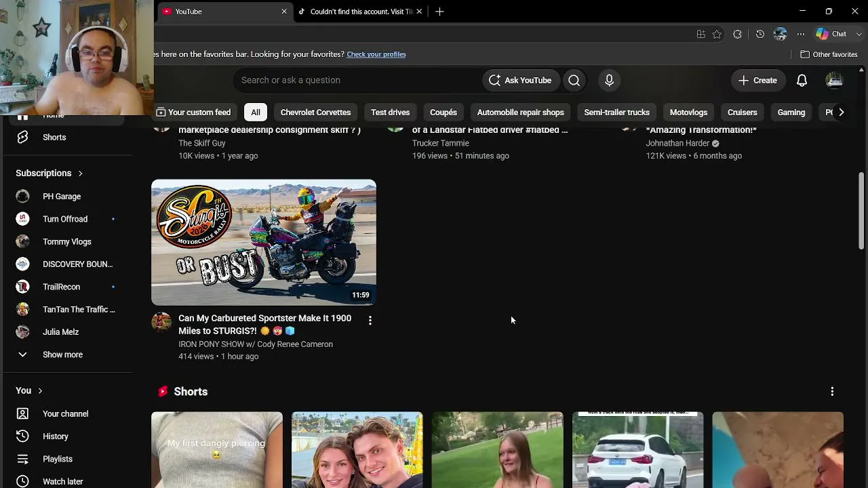Image resolution: width=868 pixels, height=488 pixels.
Task: Switch to the YouTube browser tab
Action: click(224, 12)
